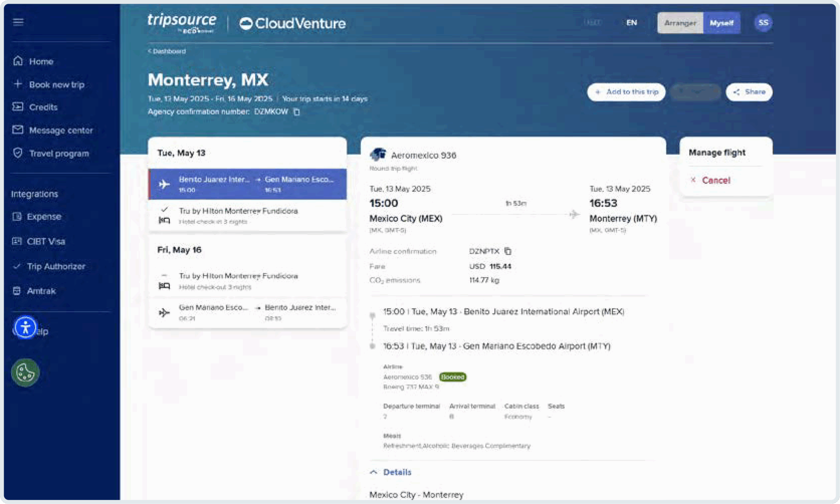Go back to Dashboard

(167, 51)
